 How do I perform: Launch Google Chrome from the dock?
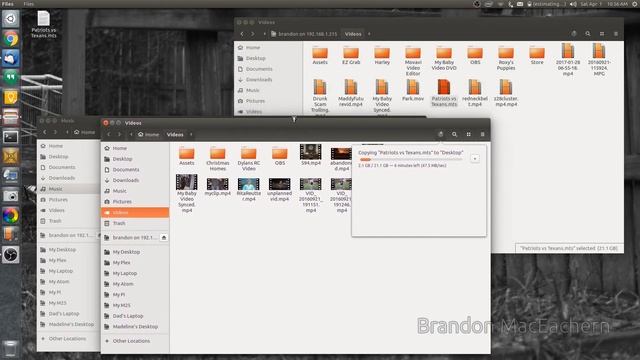pos(11,39)
